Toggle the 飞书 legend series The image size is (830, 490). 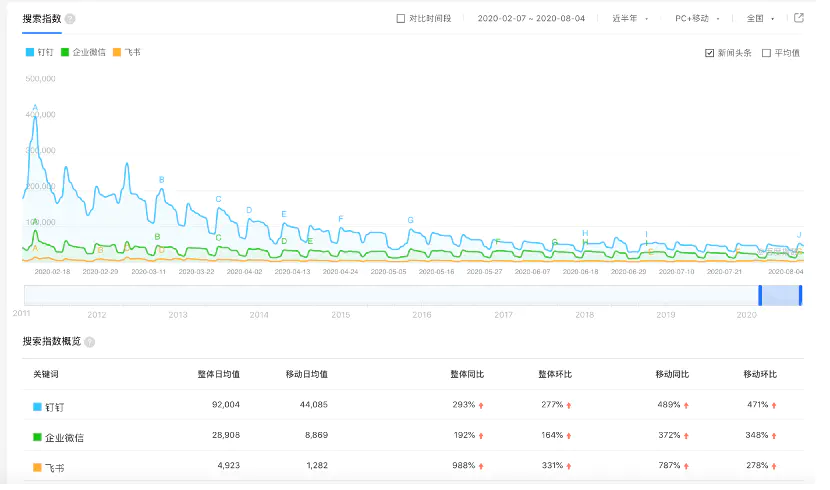tap(127, 52)
